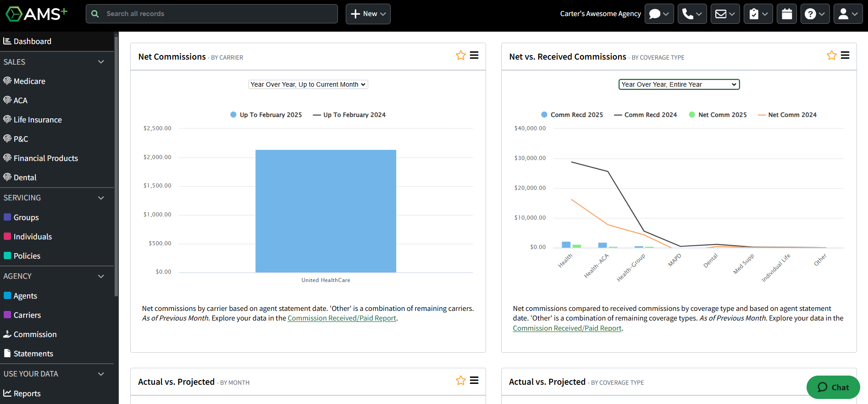Open the help question mark menu
The height and width of the screenshot is (404, 868).
click(815, 14)
